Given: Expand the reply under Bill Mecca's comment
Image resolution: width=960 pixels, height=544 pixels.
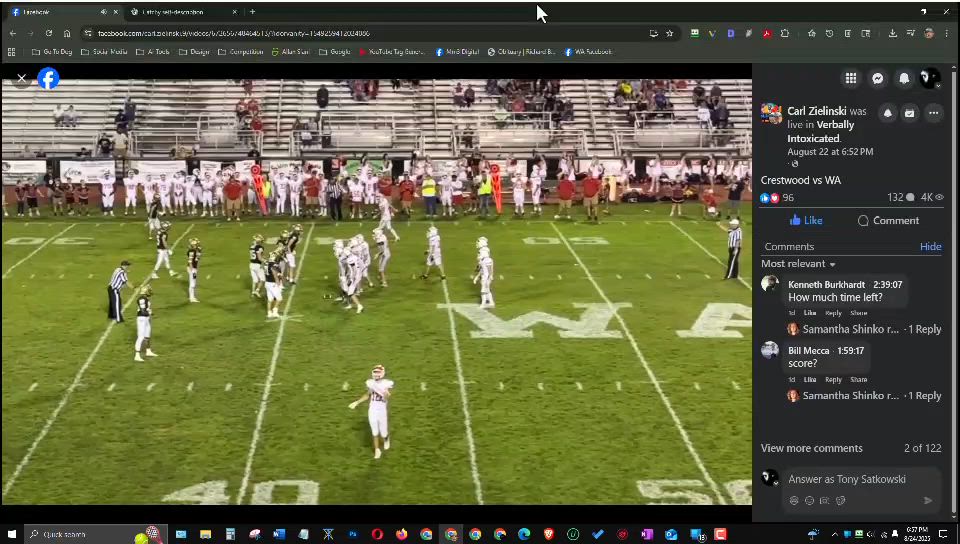Looking at the screenshot, I should click(871, 395).
